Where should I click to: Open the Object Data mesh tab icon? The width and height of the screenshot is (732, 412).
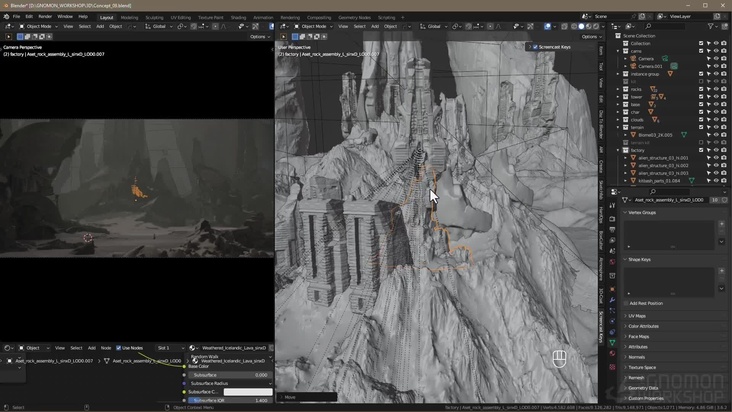(x=612, y=342)
